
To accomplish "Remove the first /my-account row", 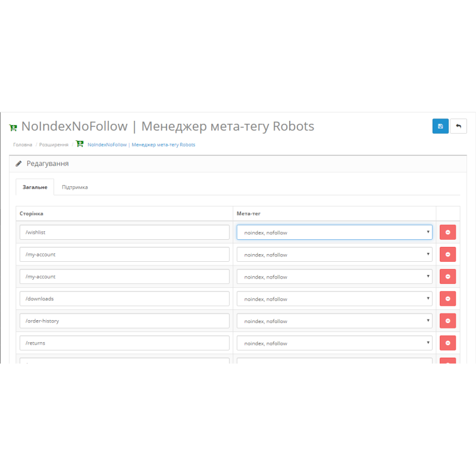I will (x=447, y=255).
